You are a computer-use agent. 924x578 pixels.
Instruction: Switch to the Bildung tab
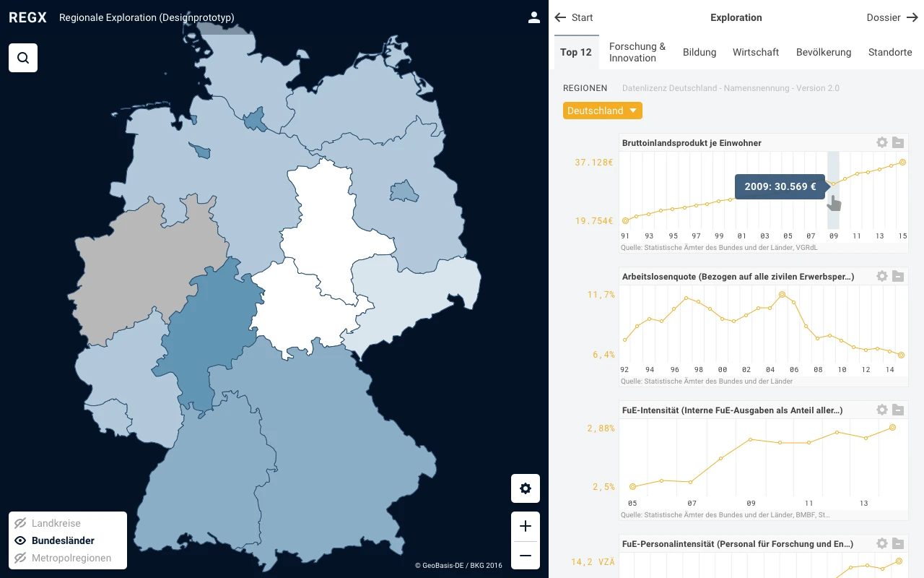click(x=699, y=52)
